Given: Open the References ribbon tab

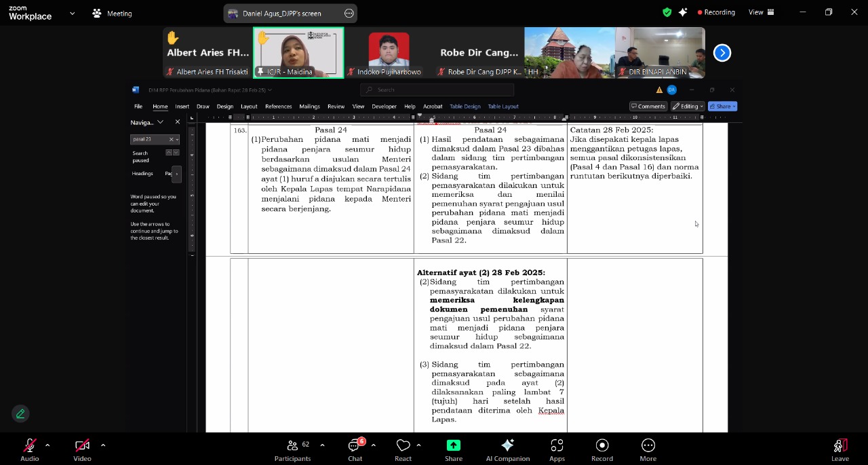Looking at the screenshot, I should click(x=278, y=107).
